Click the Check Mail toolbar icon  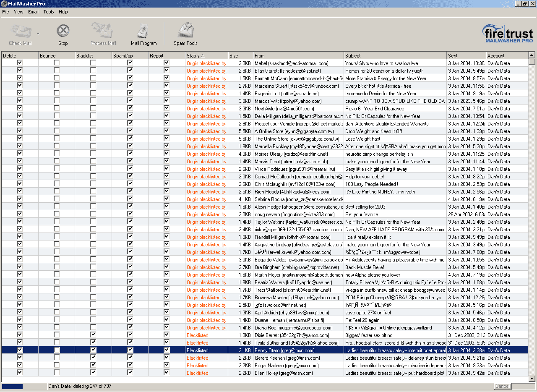[x=20, y=31]
